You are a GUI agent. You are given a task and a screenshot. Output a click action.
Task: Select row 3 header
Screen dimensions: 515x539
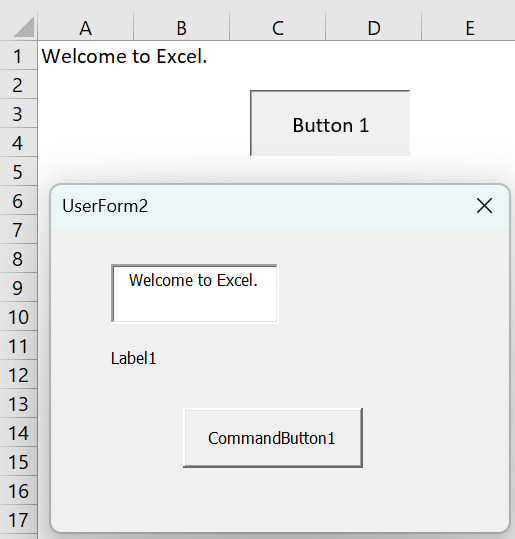[x=18, y=114]
